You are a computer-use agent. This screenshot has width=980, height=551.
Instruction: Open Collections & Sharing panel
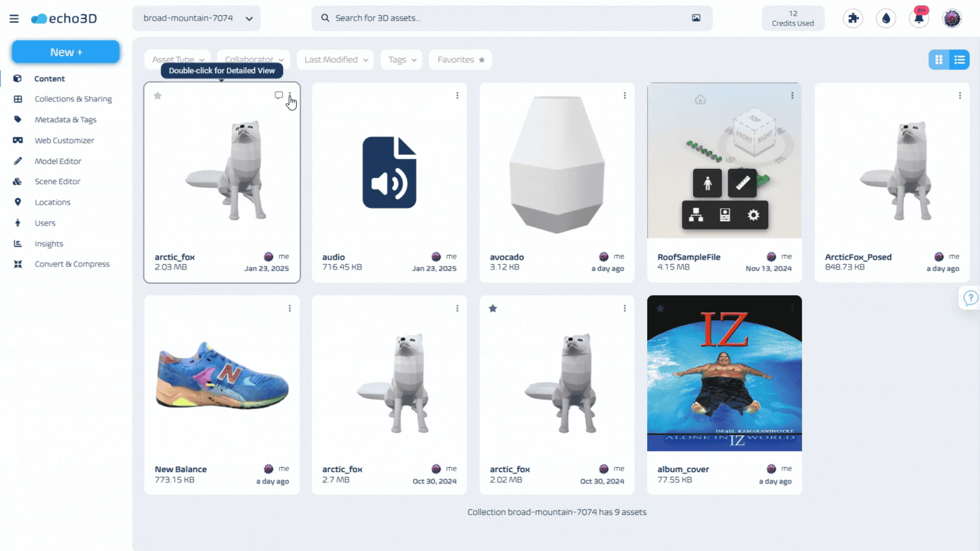(73, 99)
